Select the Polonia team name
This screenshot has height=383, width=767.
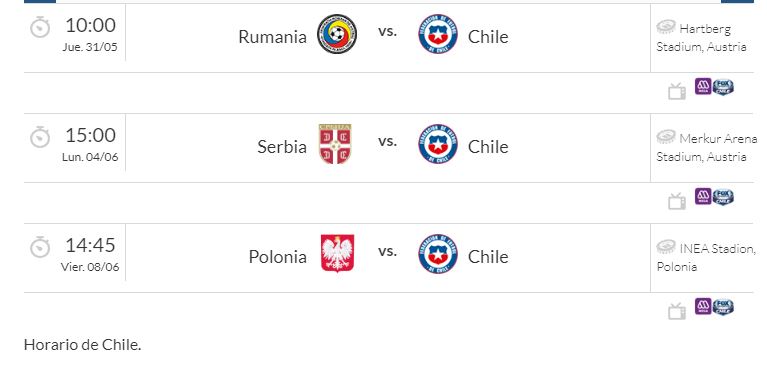[x=278, y=257]
